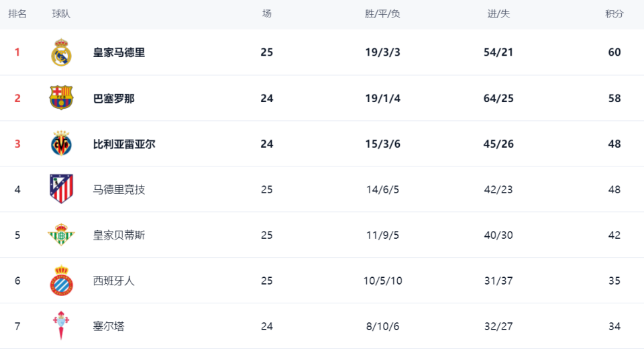Click the Barcelona club crest
The height and width of the screenshot is (349, 644).
pyautogui.click(x=61, y=98)
